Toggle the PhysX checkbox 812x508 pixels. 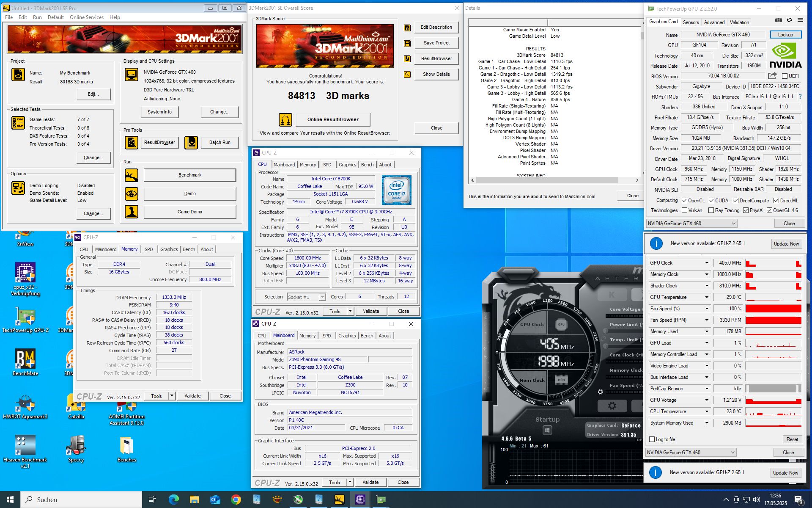click(x=746, y=210)
